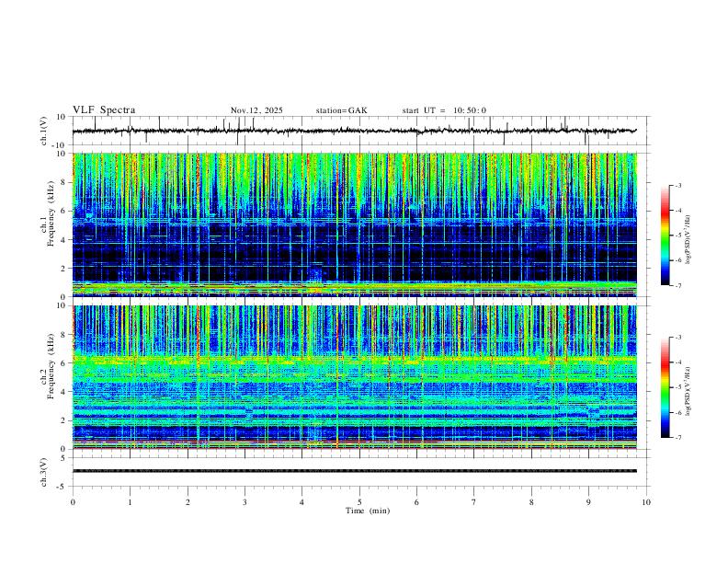
Task: Click the ch.1 PSD color bar
Action: click(665, 236)
